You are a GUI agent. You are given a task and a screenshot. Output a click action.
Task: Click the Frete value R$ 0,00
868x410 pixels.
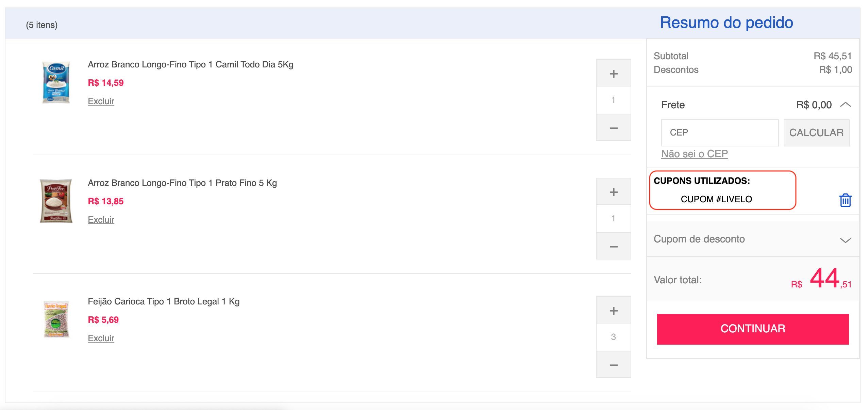point(814,105)
